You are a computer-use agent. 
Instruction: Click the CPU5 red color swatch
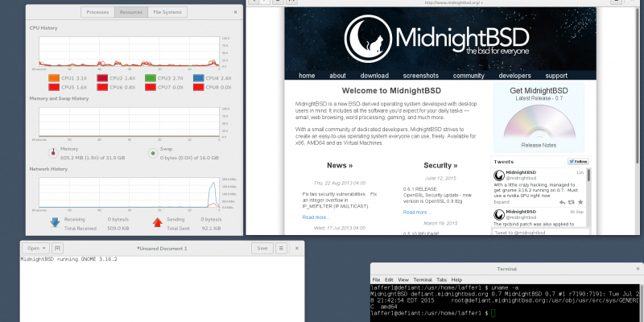tap(54, 87)
